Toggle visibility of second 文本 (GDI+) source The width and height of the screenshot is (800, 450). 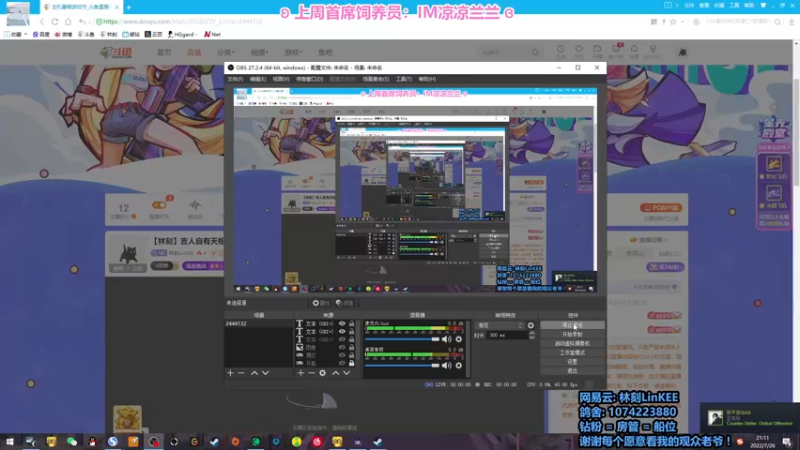342,331
